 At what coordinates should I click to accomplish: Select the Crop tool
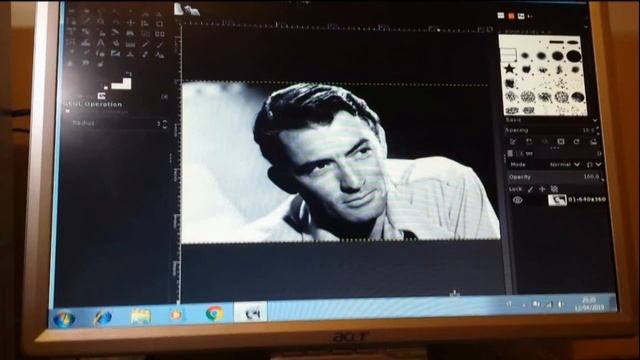click(x=160, y=23)
